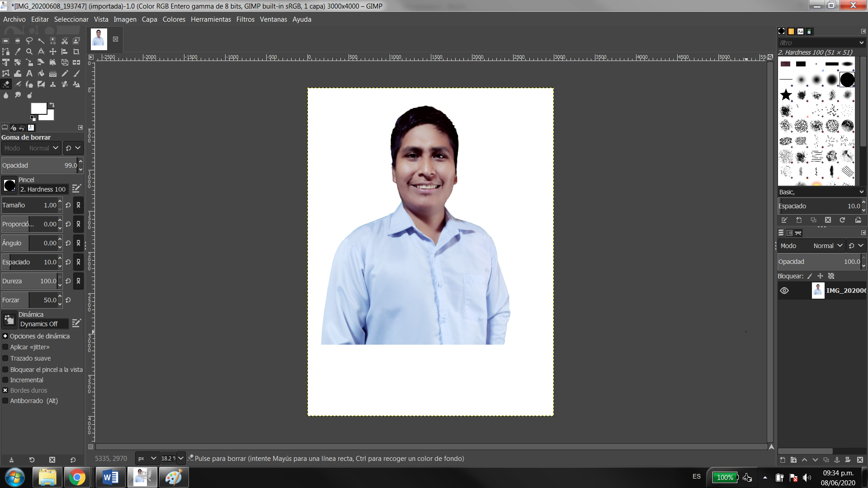Select the Pencil tool
Viewport: 868px width, 488px height.
click(x=65, y=73)
